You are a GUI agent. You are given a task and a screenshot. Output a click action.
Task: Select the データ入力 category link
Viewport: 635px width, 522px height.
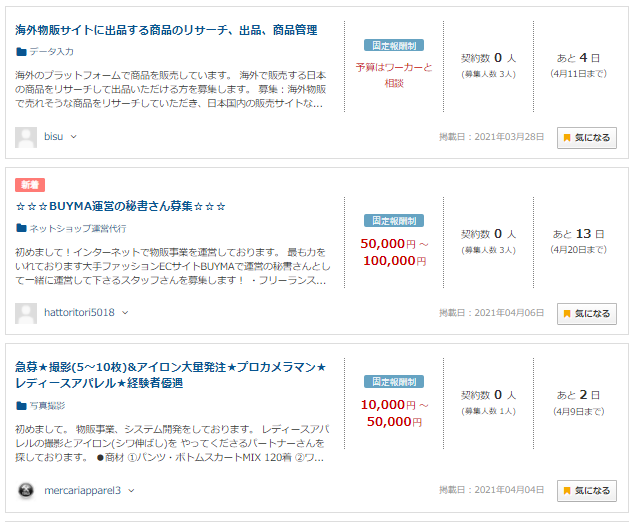click(x=51, y=52)
